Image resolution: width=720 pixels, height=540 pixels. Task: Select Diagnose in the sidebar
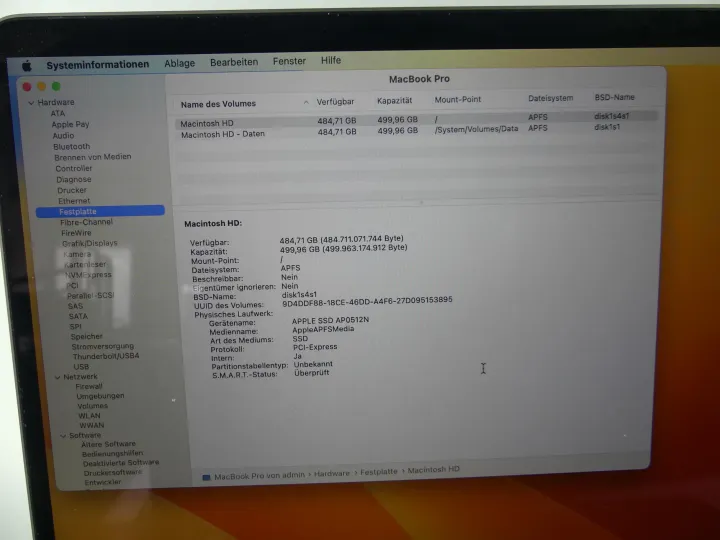(74, 180)
